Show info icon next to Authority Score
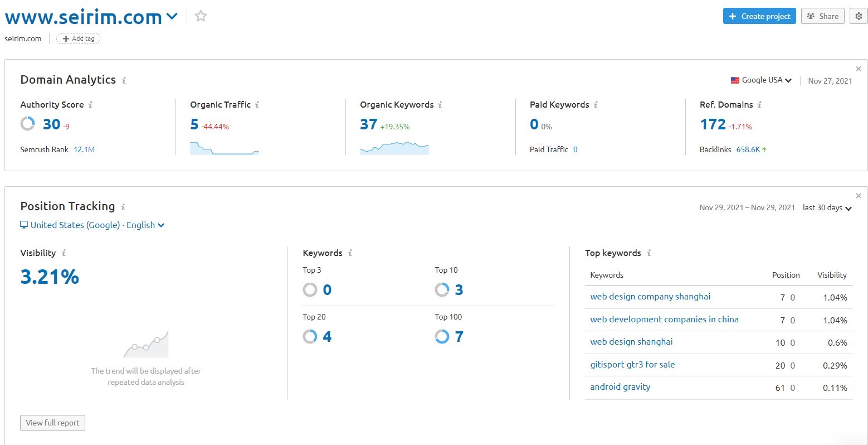868x445 pixels. pos(91,105)
